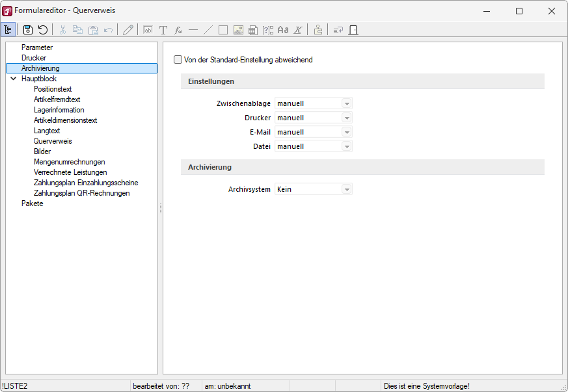Select Parameter in the tree
Screen dimensions: 568x392
click(x=37, y=47)
